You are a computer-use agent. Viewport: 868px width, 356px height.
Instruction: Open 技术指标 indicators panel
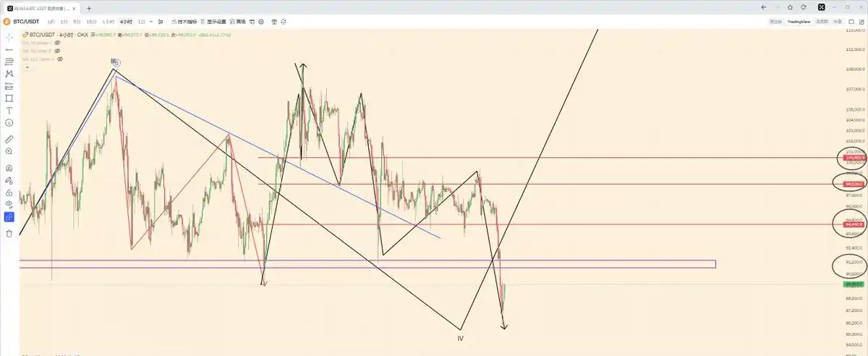185,22
